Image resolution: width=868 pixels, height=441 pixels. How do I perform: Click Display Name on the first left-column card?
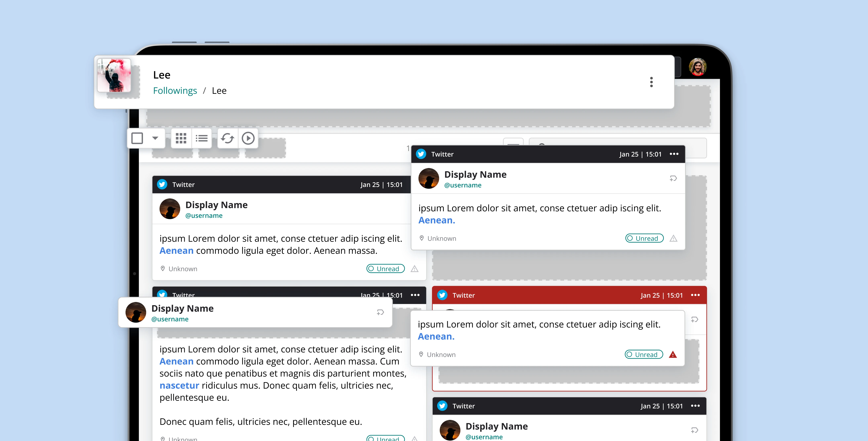pos(216,205)
